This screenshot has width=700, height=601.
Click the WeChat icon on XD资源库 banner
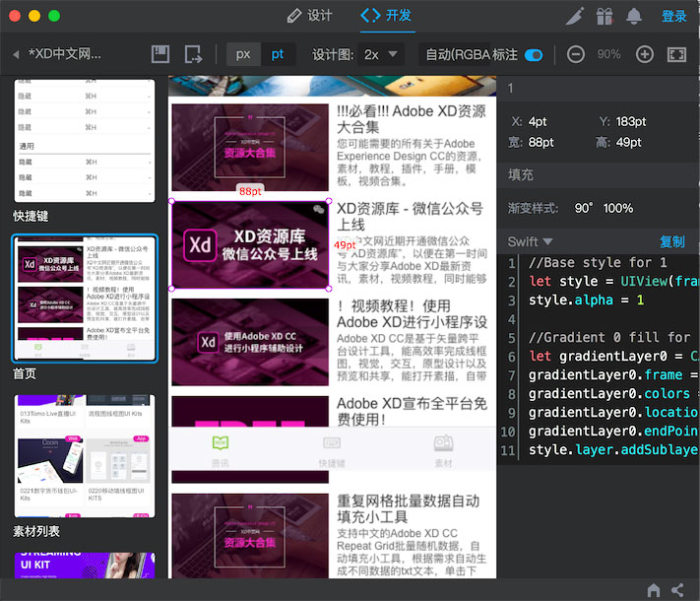[318, 210]
